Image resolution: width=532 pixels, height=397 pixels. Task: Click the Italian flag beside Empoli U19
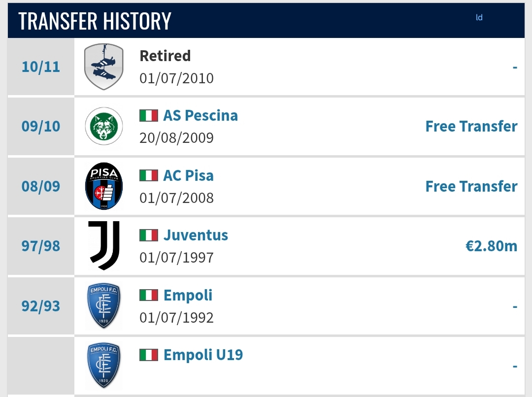pyautogui.click(x=149, y=355)
